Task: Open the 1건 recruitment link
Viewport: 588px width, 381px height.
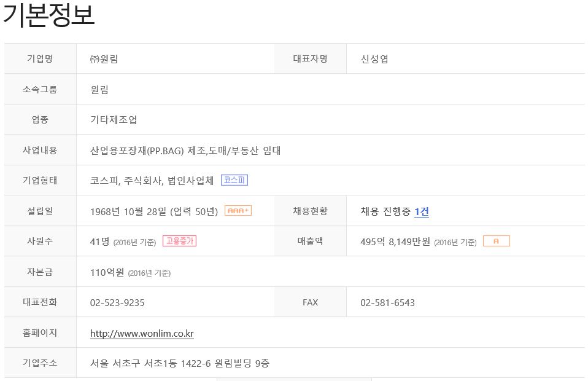Action: tap(422, 211)
